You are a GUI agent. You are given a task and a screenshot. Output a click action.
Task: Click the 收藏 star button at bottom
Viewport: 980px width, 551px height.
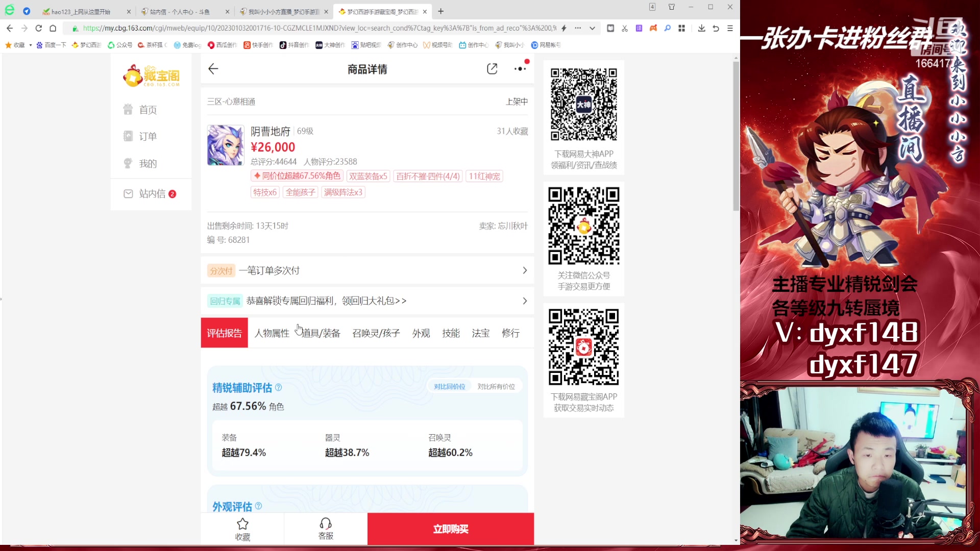point(242,529)
